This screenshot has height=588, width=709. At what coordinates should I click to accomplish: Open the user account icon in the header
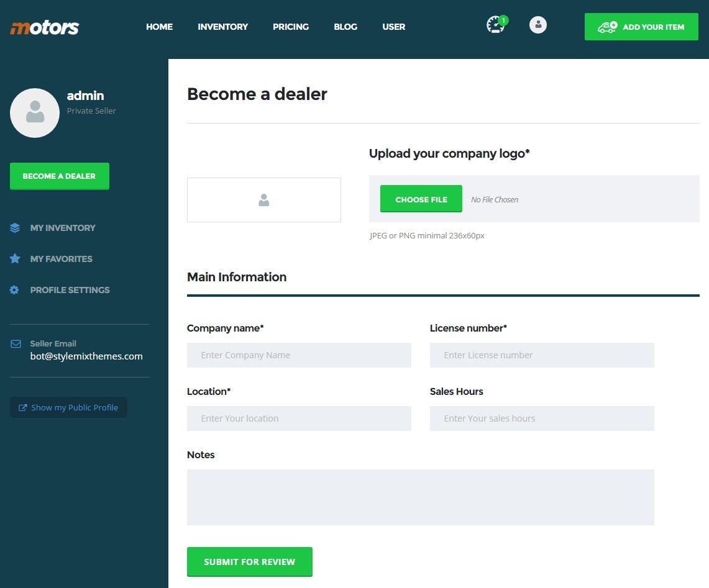pos(537,25)
